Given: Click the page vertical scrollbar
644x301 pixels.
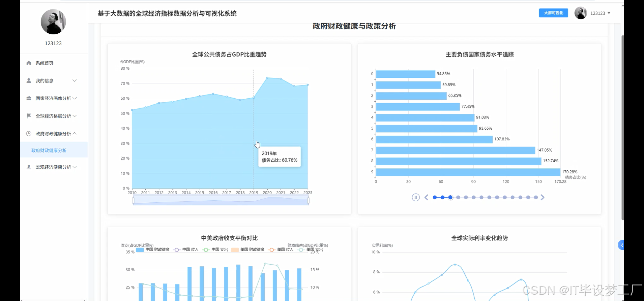Looking at the screenshot, I should [623, 127].
